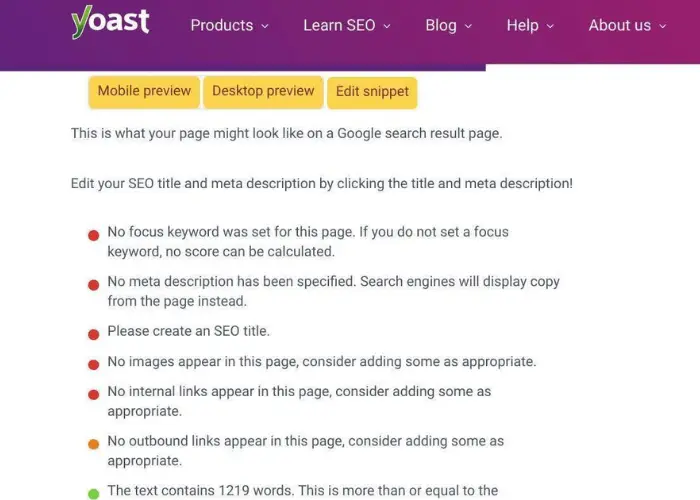Switch to Mobile preview
700x500 pixels.
[x=144, y=92]
